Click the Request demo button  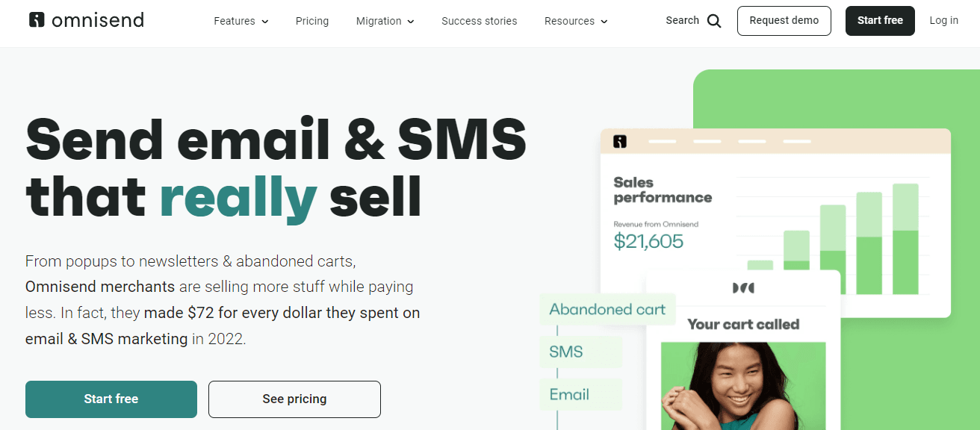click(784, 21)
